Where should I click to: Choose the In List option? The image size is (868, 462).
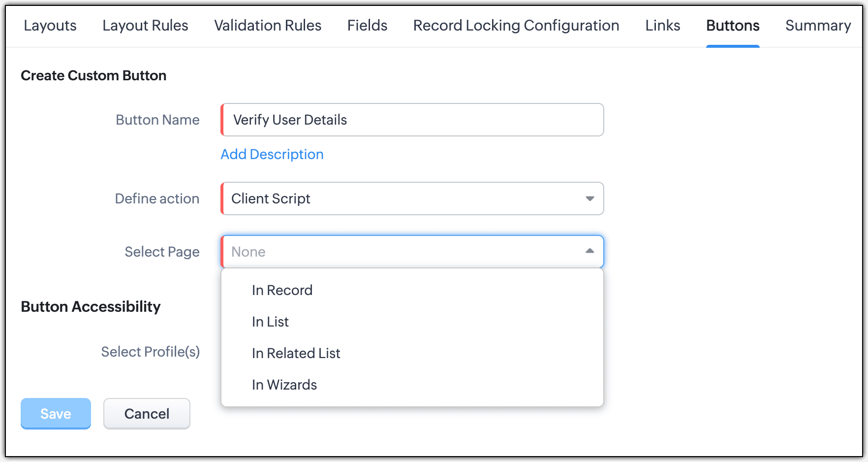point(270,322)
